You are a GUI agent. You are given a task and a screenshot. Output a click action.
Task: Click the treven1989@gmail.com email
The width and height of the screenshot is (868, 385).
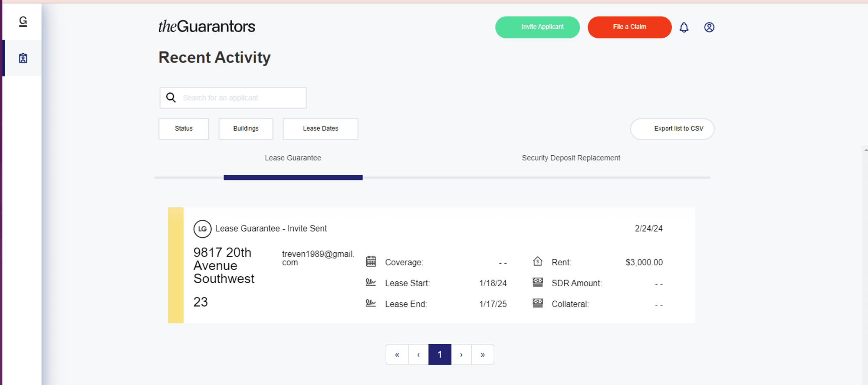318,258
